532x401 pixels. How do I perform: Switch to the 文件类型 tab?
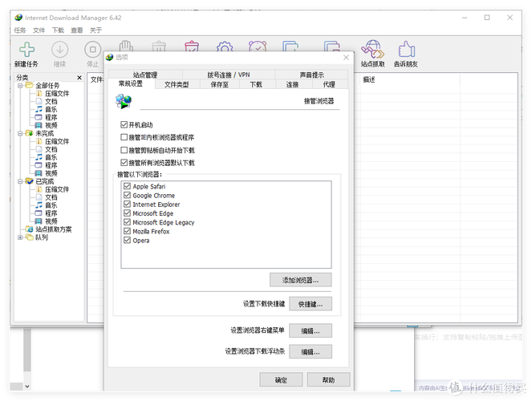(x=177, y=84)
